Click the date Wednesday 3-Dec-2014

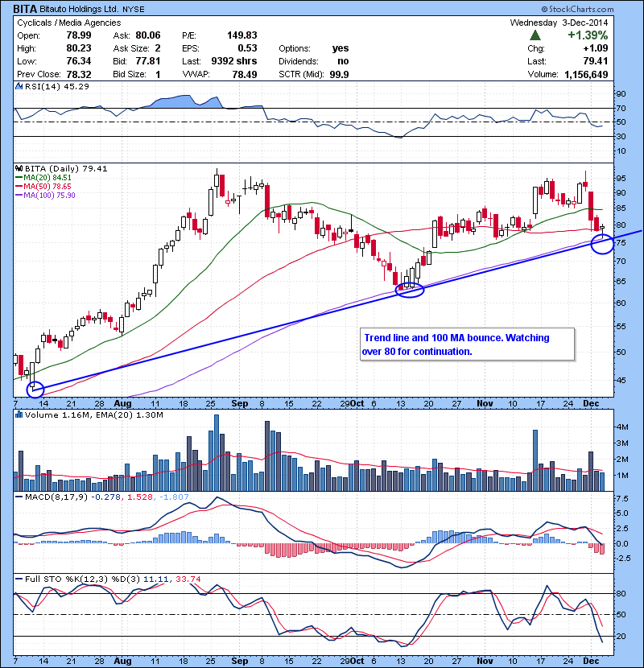559,23
